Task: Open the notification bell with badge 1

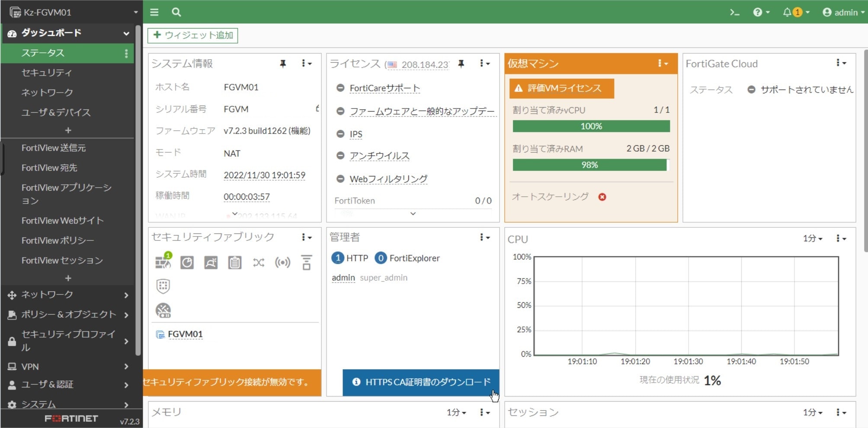Action: (x=796, y=12)
